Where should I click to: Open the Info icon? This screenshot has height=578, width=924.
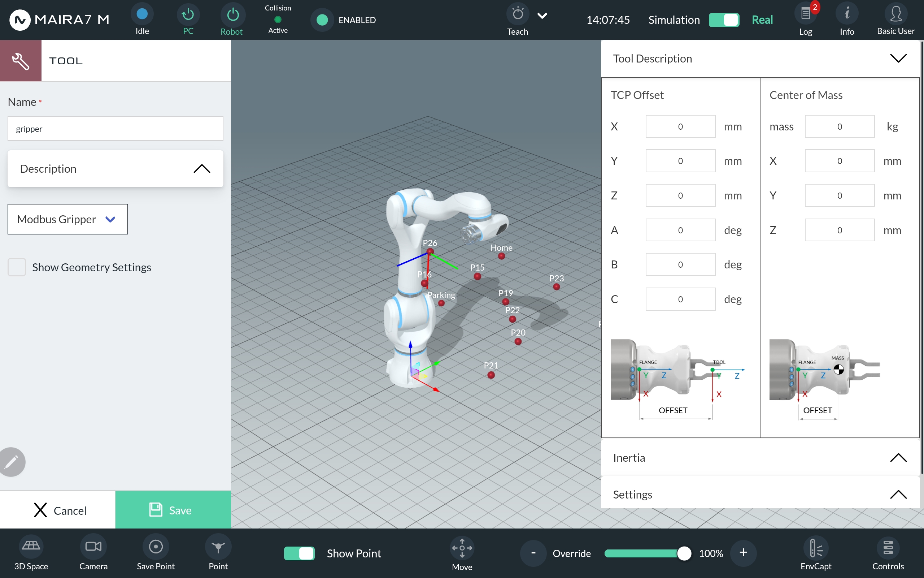[847, 14]
